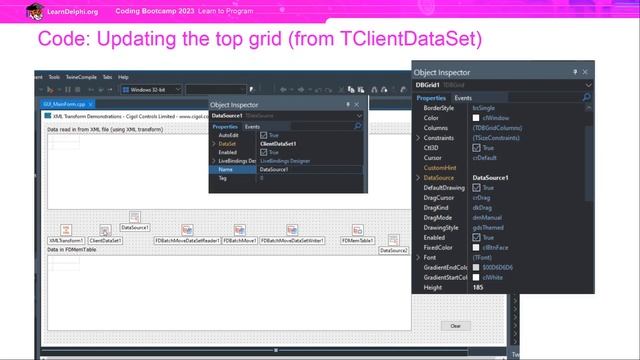Image resolution: width=640 pixels, height=360 pixels.
Task: Switch to Events tab in DBGrid1 inspector
Action: pyautogui.click(x=463, y=98)
